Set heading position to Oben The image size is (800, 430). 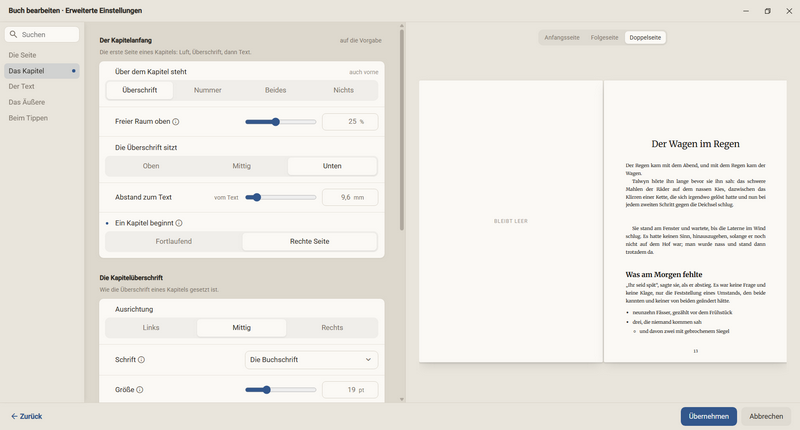click(x=151, y=166)
